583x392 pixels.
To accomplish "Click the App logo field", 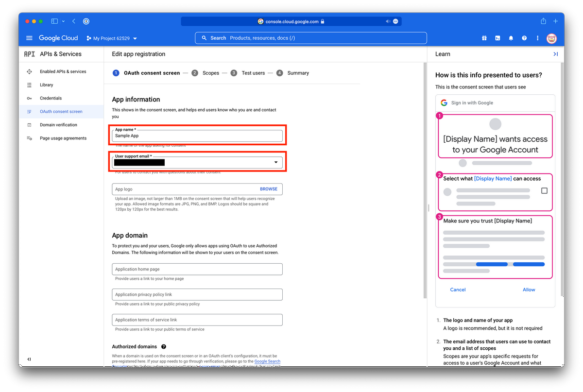I will [197, 189].
